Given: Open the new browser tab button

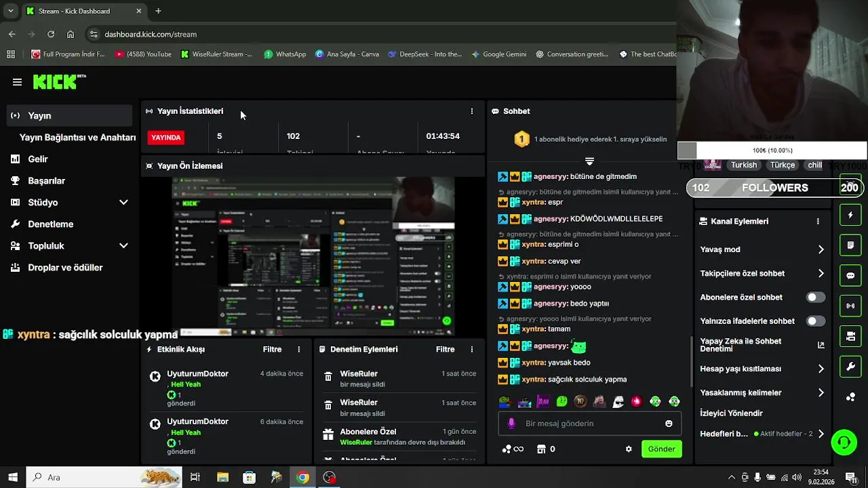Looking at the screenshot, I should [x=158, y=11].
